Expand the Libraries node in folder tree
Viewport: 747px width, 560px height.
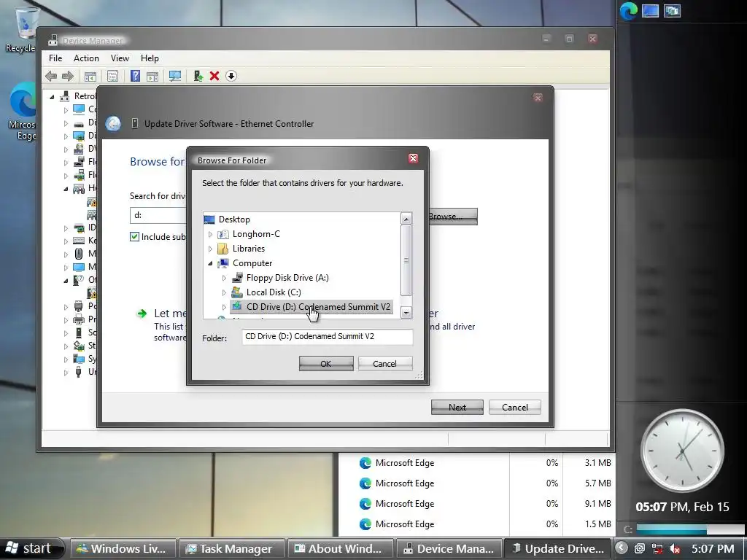[210, 249]
